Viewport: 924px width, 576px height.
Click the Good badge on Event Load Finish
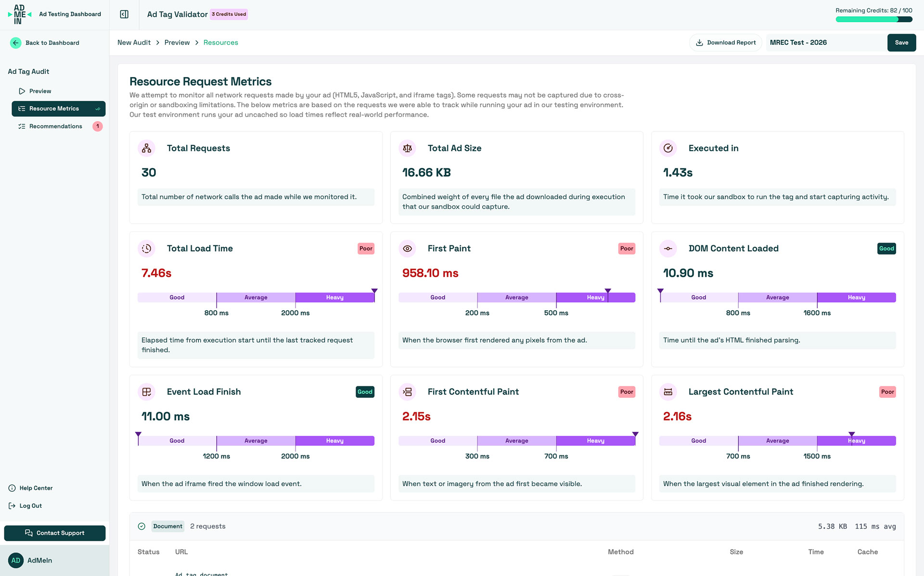(x=365, y=392)
